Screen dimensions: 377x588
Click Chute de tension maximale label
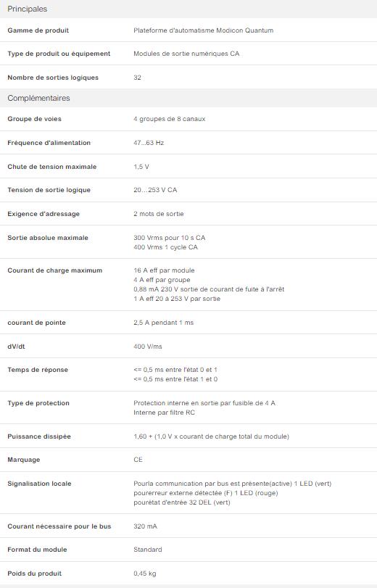point(52,167)
